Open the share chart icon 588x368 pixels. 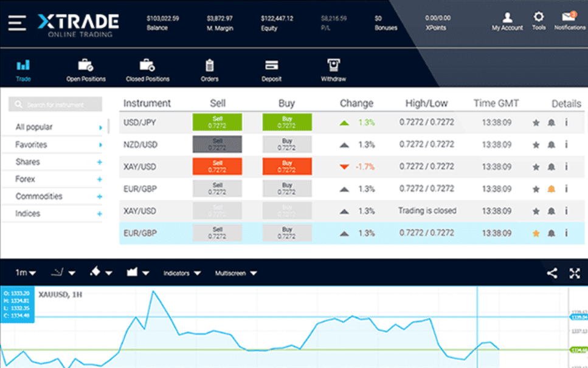[x=552, y=273]
